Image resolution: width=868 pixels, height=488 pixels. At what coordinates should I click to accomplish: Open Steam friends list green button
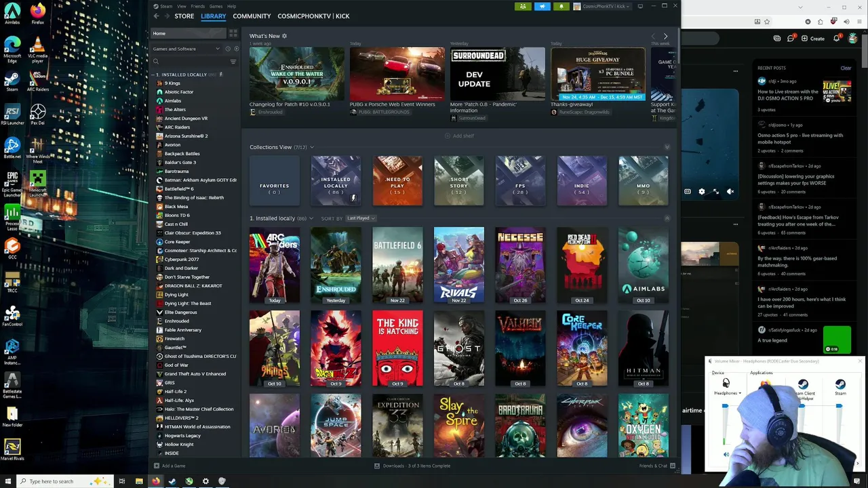point(523,6)
